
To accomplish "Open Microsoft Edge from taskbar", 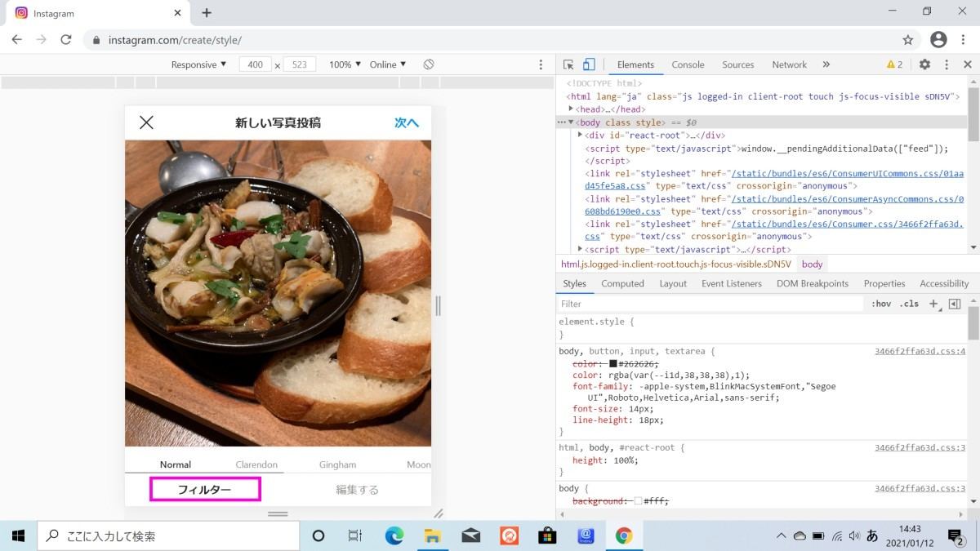I will [394, 535].
